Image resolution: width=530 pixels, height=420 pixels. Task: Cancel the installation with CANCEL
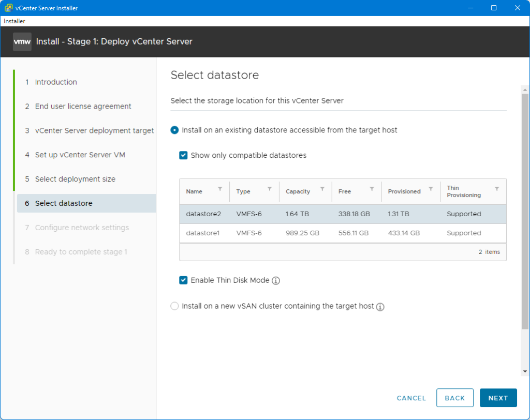pos(411,398)
